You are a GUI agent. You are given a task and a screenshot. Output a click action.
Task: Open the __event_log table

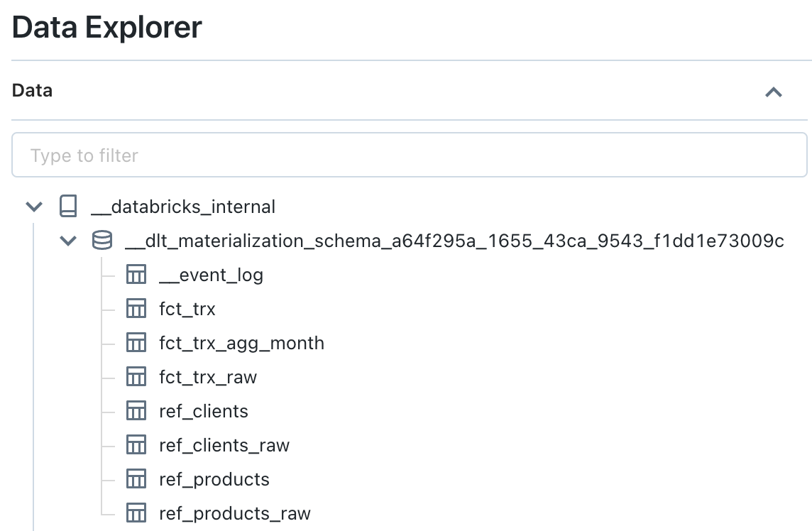tap(211, 275)
